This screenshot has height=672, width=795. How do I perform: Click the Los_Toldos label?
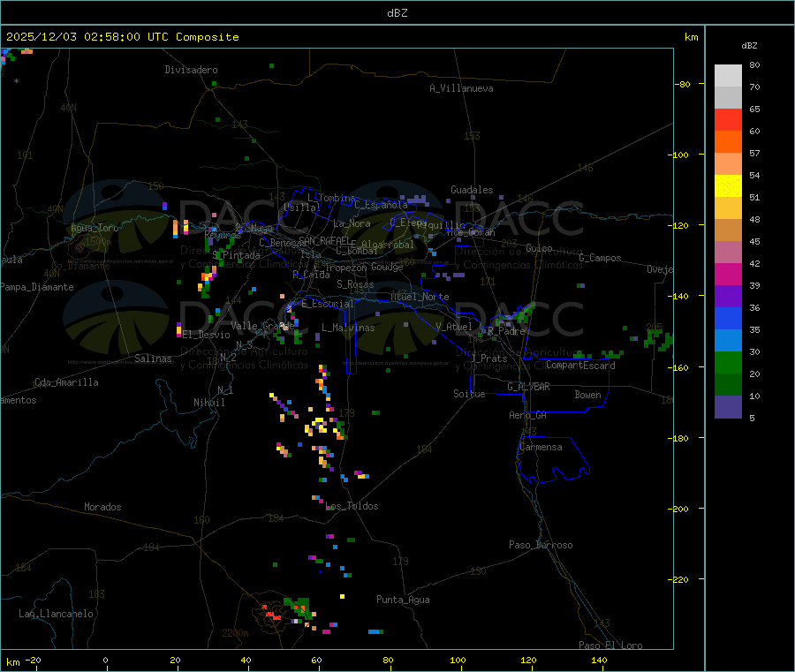coord(352,506)
